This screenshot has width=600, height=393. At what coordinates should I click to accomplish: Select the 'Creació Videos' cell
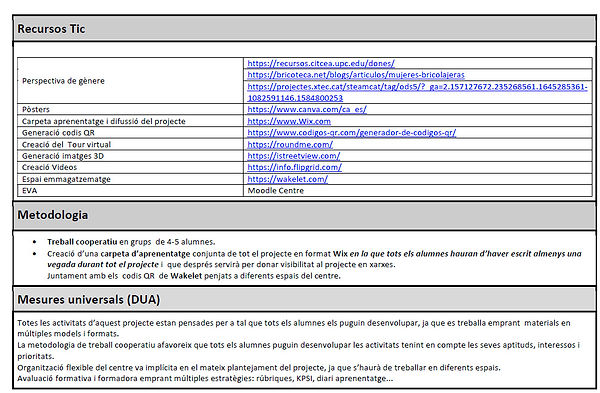click(x=130, y=167)
